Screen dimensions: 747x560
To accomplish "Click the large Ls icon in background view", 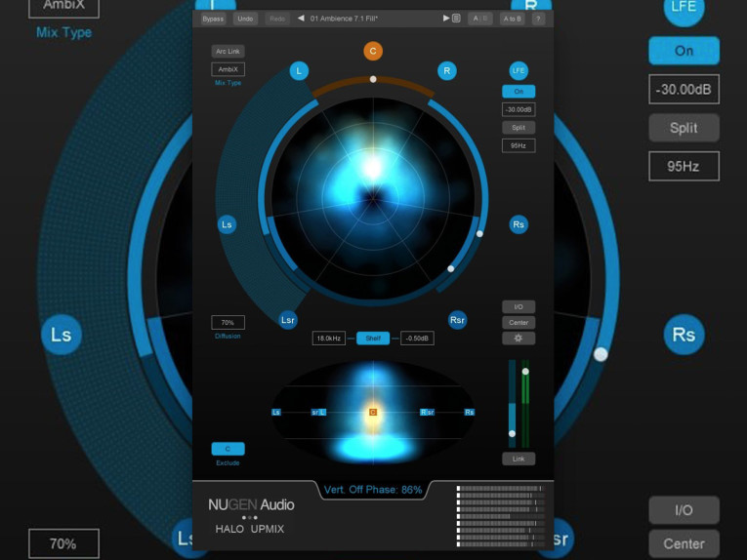I will click(62, 335).
